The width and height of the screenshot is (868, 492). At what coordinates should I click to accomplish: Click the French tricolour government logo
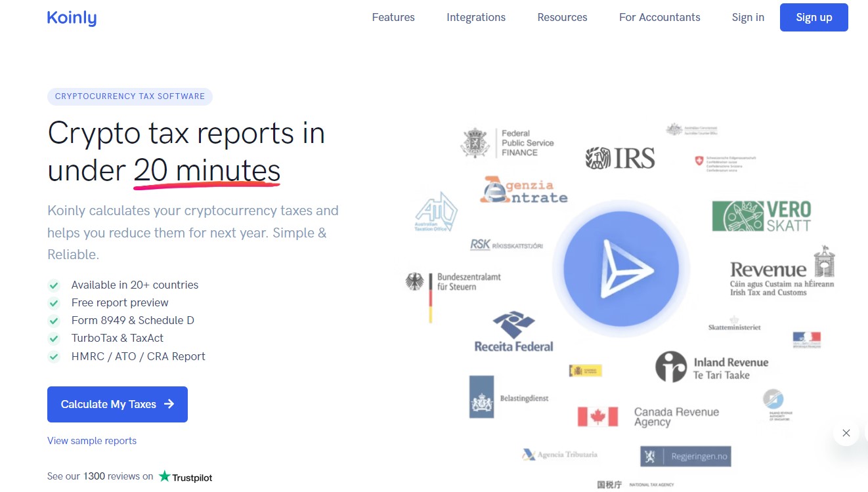click(807, 339)
